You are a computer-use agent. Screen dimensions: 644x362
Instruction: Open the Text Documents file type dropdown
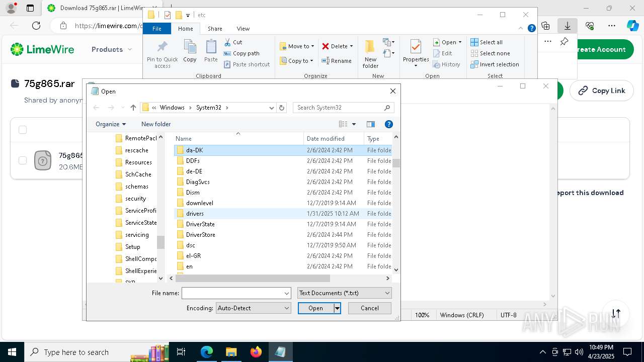pos(344,293)
